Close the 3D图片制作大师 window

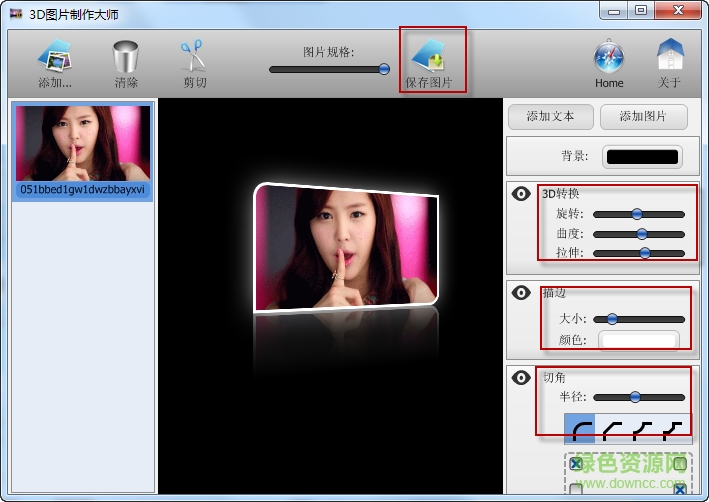coord(677,11)
